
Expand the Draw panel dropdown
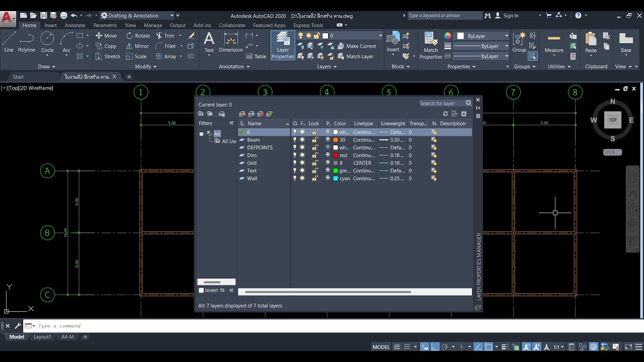pos(47,66)
